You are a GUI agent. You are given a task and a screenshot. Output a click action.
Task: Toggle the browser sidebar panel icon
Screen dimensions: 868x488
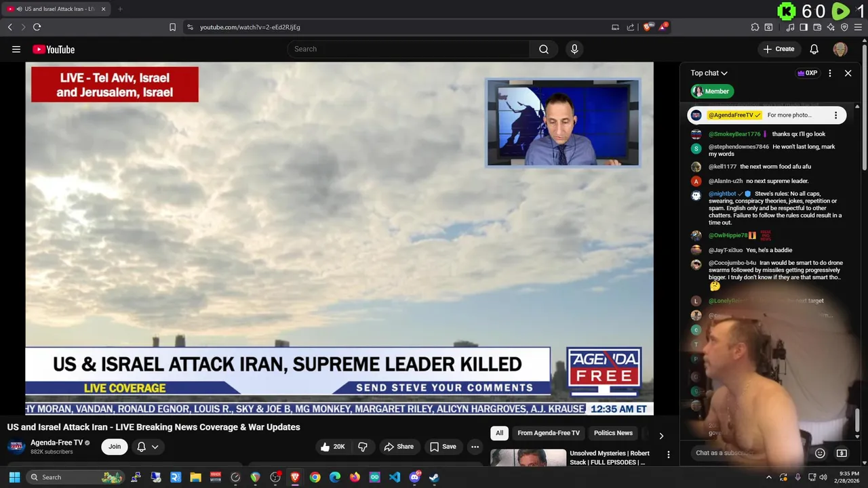[x=804, y=27]
